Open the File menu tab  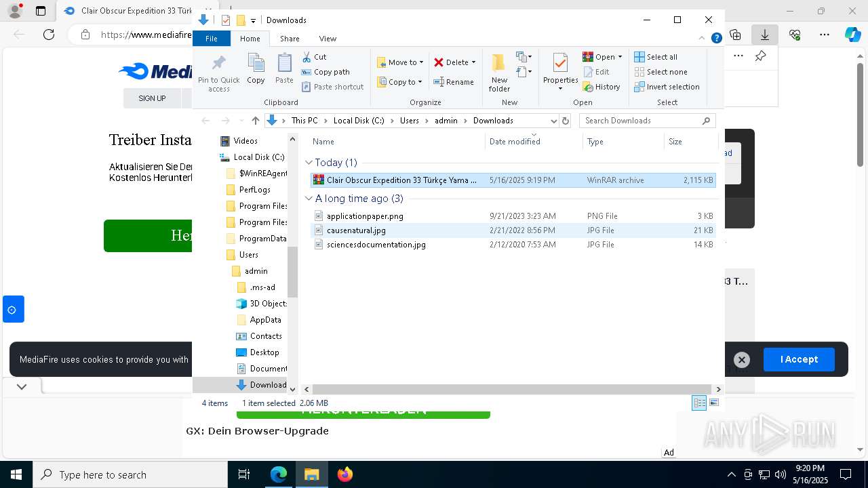coord(212,39)
